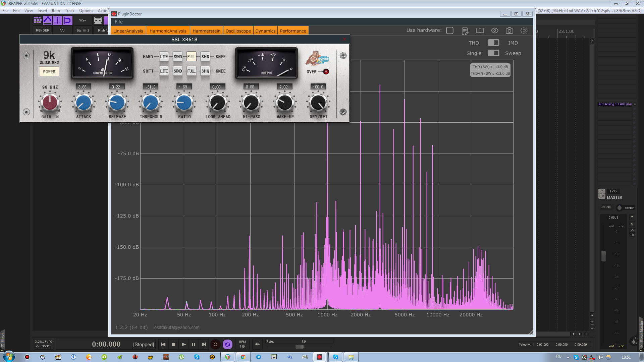Click the Pause transport button
Image resolution: width=644 pixels, height=362 pixels.
click(194, 344)
